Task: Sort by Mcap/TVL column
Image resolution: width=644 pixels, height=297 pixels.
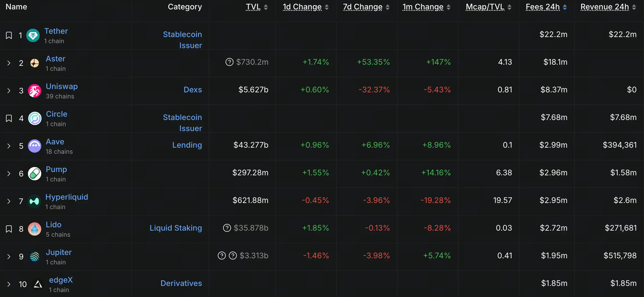Action: pyautogui.click(x=488, y=7)
